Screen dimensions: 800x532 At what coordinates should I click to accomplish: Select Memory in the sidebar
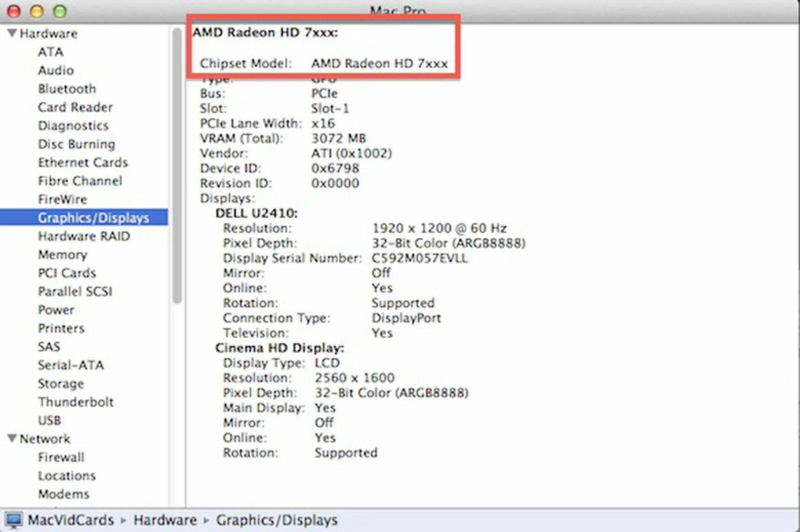[62, 255]
